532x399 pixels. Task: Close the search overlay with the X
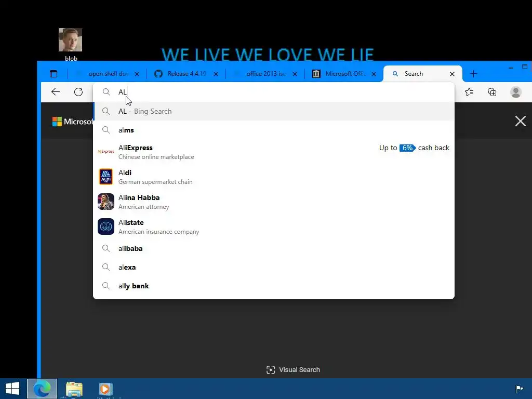[x=521, y=121]
